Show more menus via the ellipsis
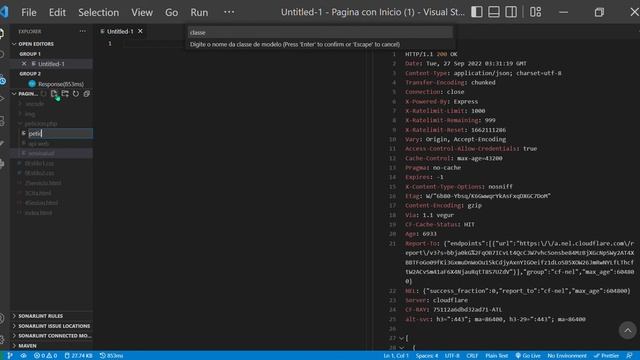 [x=229, y=12]
